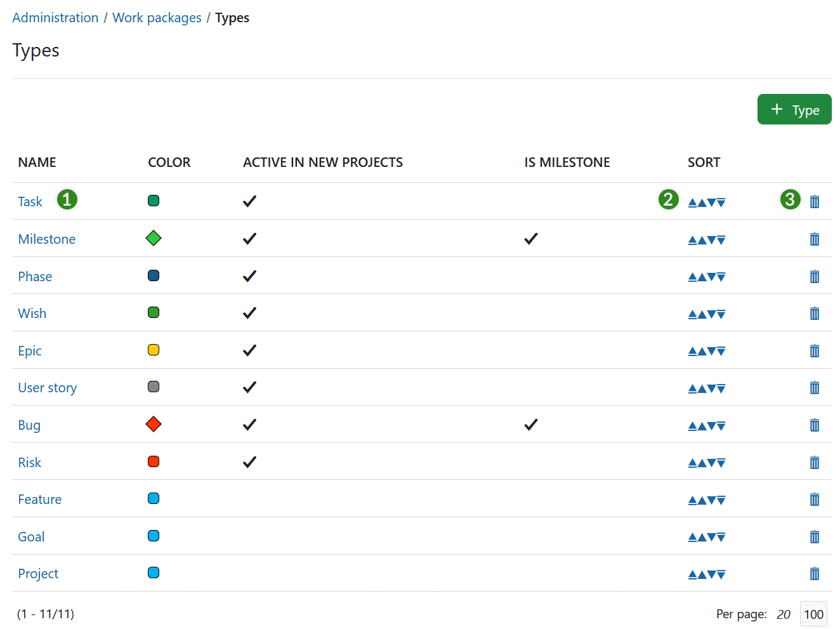Move the Risk type to the bottom
The height and width of the screenshot is (629, 840).
pos(723,462)
